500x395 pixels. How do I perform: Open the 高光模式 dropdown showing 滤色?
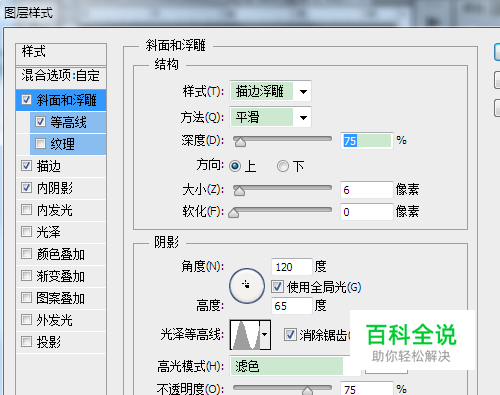pyautogui.click(x=295, y=366)
